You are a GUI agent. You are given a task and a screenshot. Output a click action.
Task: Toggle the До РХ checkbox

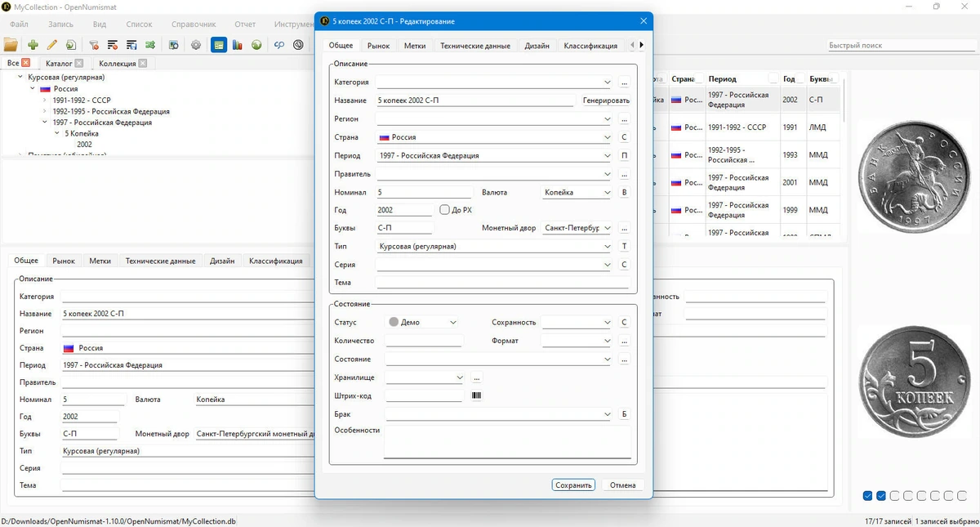click(x=445, y=210)
